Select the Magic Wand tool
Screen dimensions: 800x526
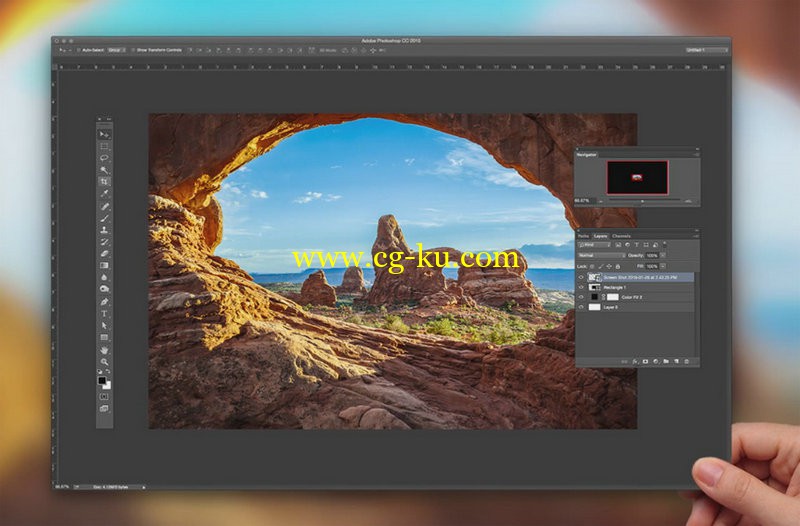tap(104, 170)
